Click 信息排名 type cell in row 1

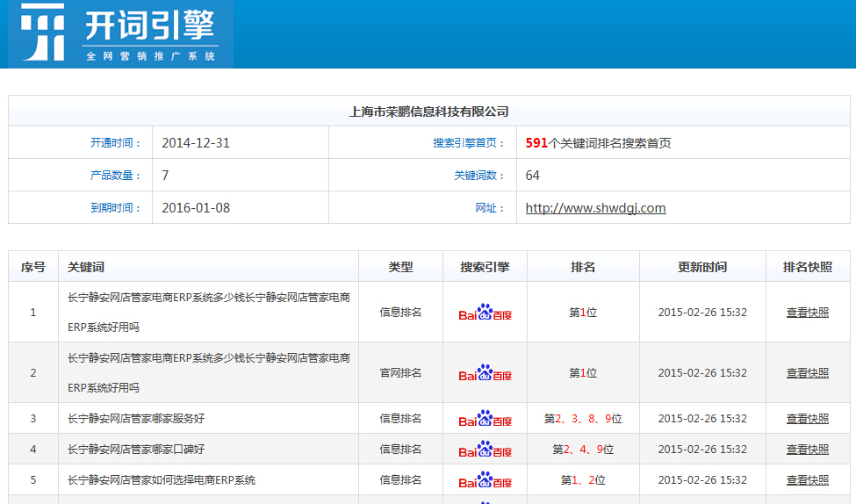(x=400, y=313)
